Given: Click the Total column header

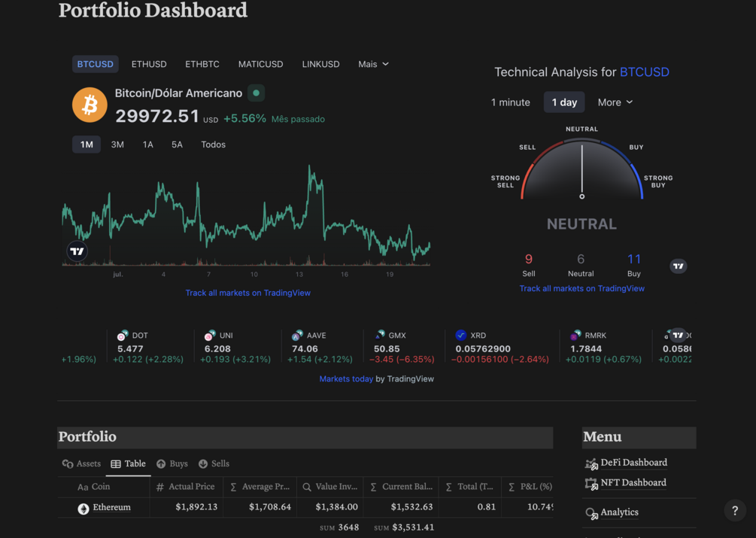Looking at the screenshot, I should (x=470, y=488).
